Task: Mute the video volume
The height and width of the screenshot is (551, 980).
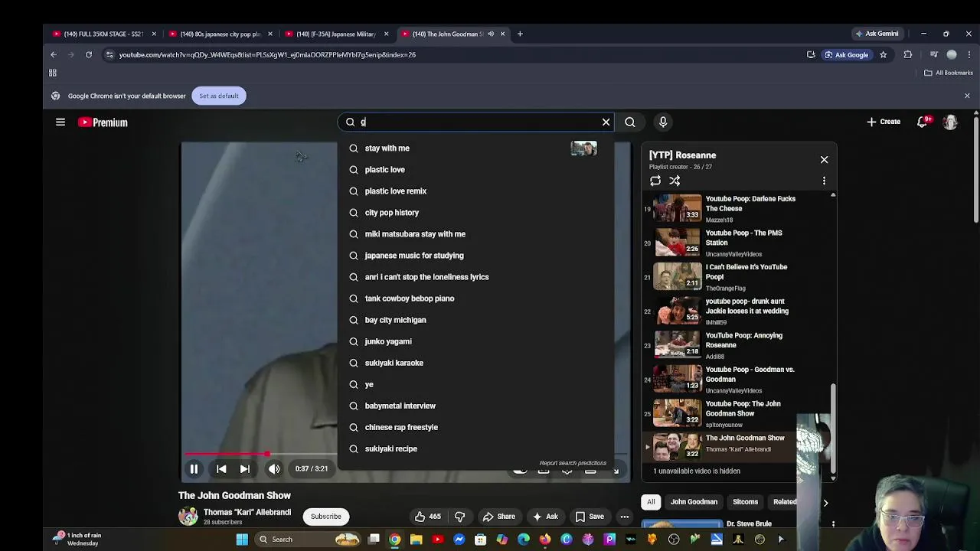Action: 274,469
